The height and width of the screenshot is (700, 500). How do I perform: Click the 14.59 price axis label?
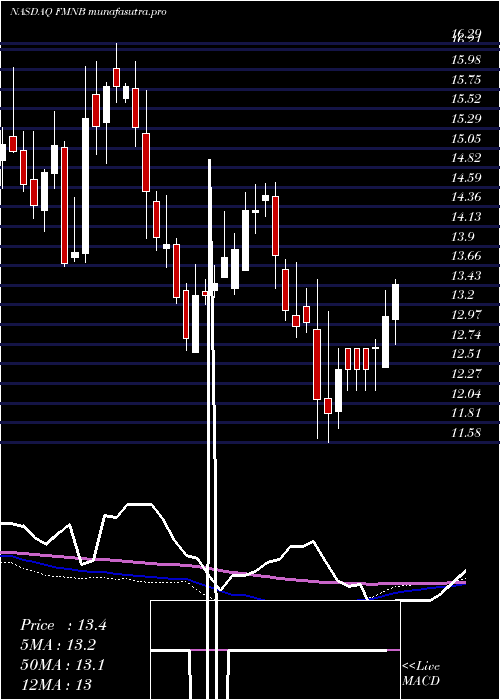[x=466, y=177]
